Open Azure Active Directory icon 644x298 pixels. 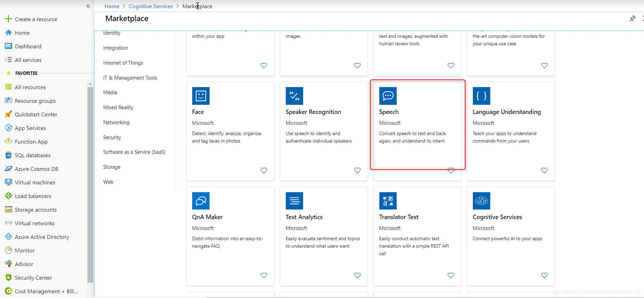[9, 237]
